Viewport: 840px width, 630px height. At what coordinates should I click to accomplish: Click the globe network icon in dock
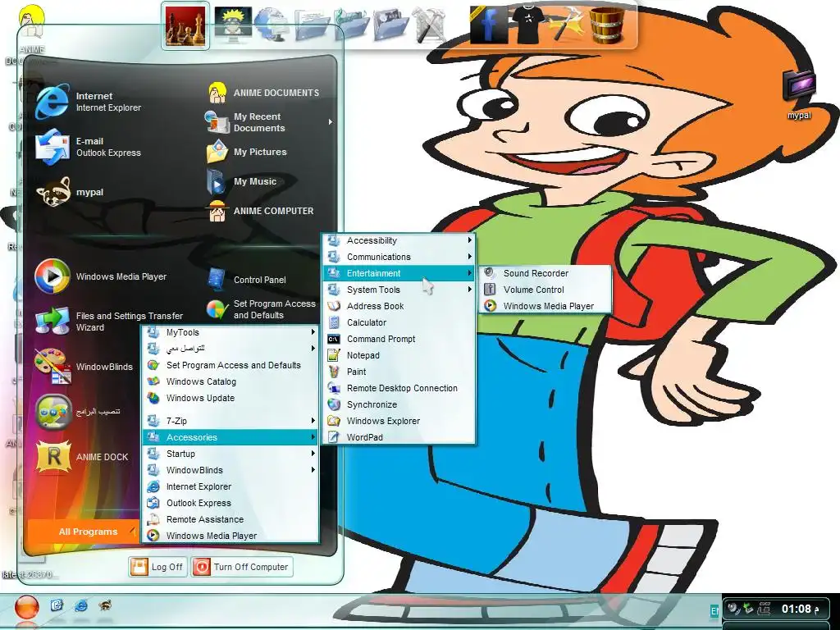point(272,25)
